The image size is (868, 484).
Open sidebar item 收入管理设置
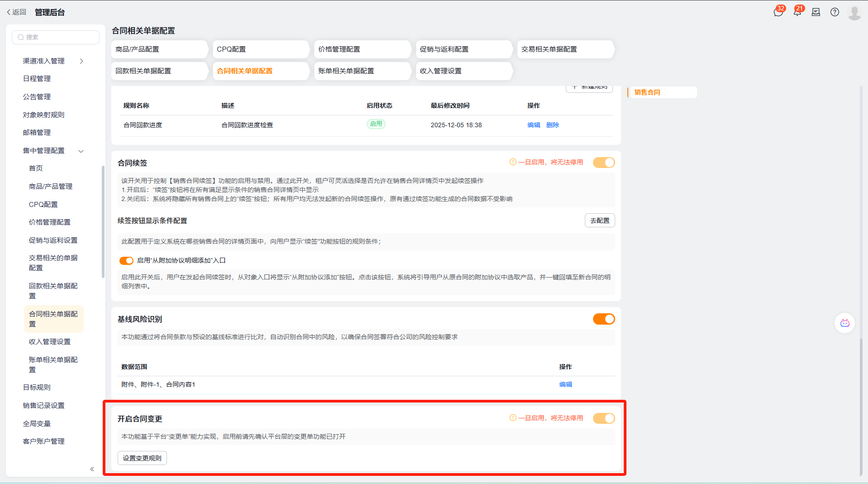click(50, 342)
